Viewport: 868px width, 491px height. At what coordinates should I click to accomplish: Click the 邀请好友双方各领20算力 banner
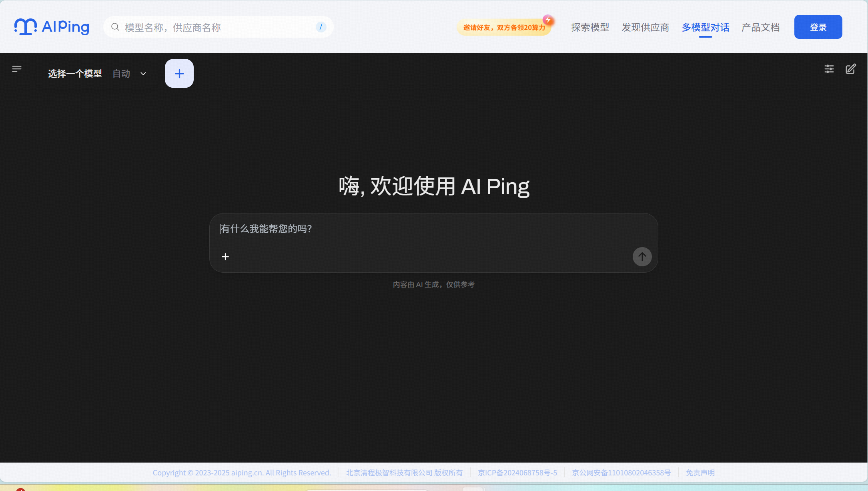pos(504,28)
